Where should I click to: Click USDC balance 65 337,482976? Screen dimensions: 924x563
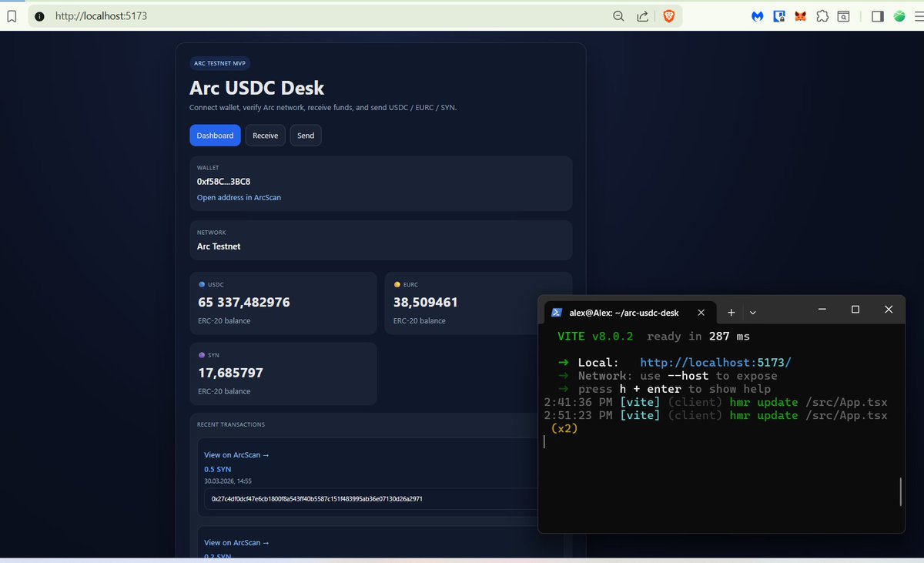[x=244, y=303]
